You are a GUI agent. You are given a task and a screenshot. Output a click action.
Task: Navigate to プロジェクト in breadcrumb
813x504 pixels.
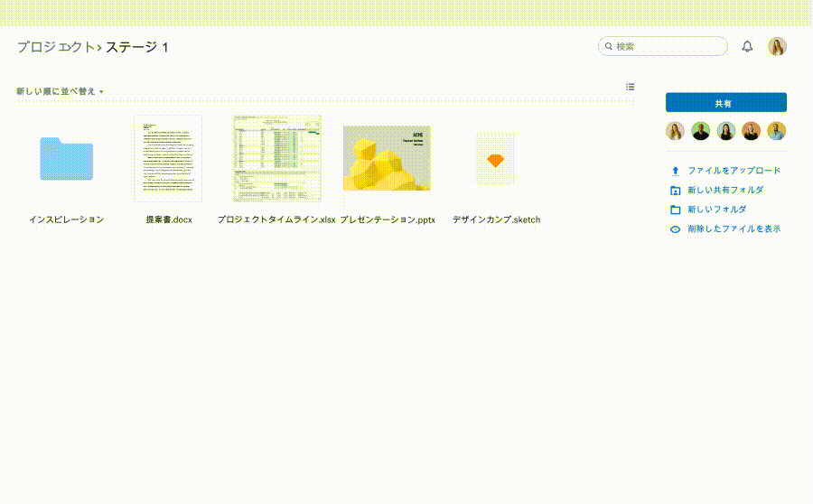(54, 47)
